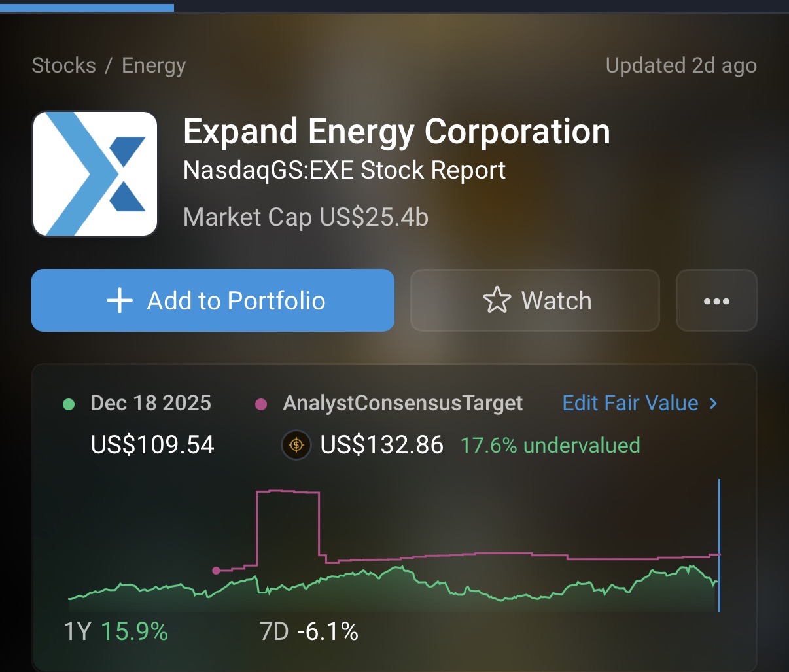Click the star icon on the Watch button
789x672 pixels.
pyautogui.click(x=497, y=301)
